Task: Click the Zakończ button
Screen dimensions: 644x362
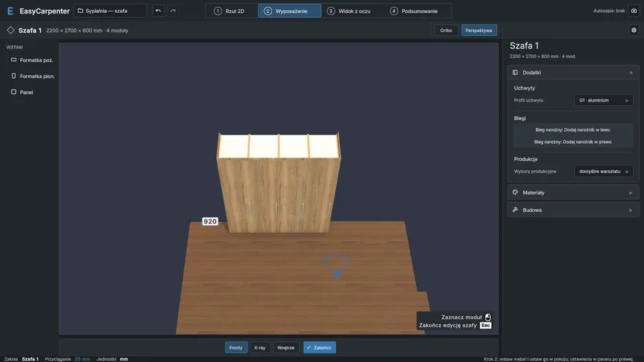Action: coord(320,348)
